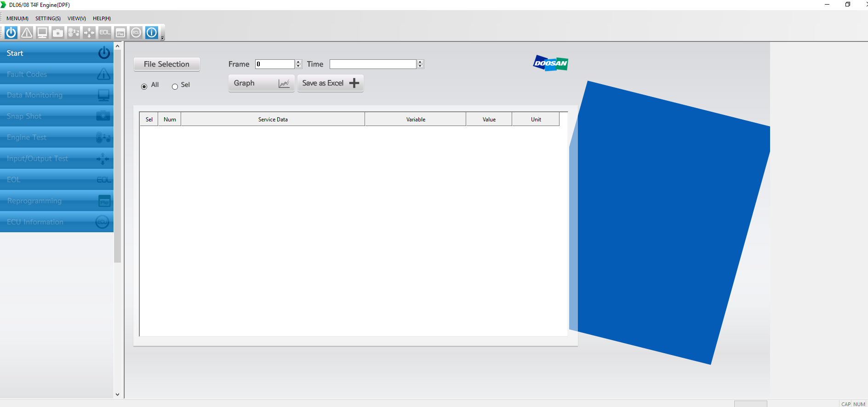This screenshot has height=407, width=868.
Task: Click the CAP indicator in status bar
Action: pyautogui.click(x=846, y=404)
